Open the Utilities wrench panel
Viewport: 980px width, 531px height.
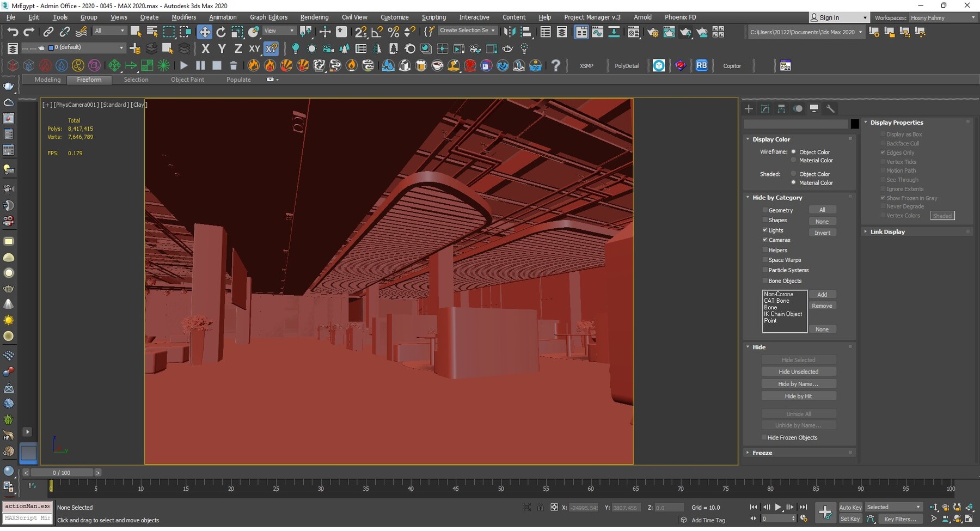pos(830,109)
